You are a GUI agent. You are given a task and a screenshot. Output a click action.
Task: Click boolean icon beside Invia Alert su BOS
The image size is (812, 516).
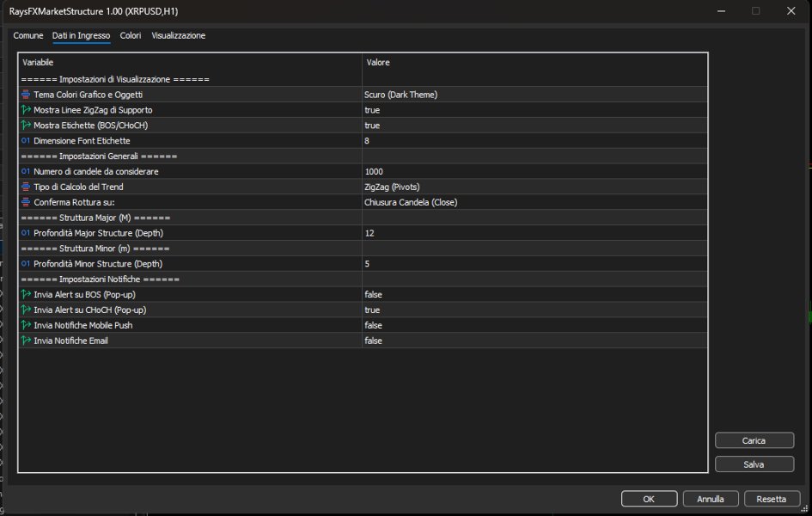click(x=26, y=294)
